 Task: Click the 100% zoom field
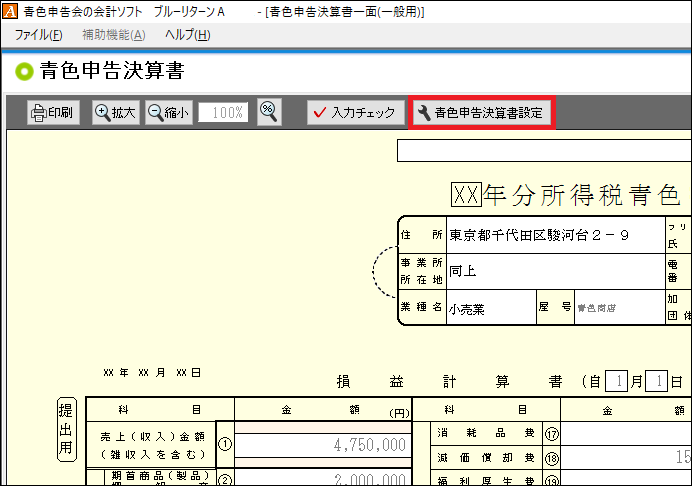point(223,112)
